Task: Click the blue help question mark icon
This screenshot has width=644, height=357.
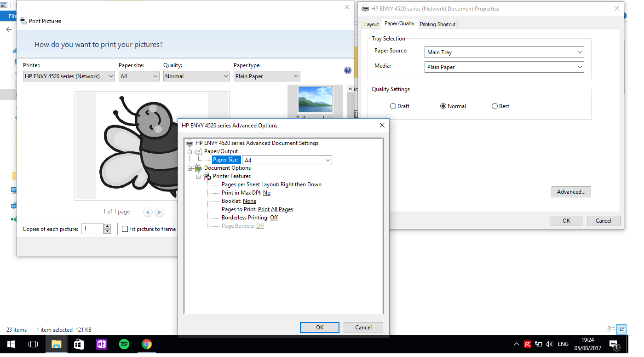Action: coord(347,70)
